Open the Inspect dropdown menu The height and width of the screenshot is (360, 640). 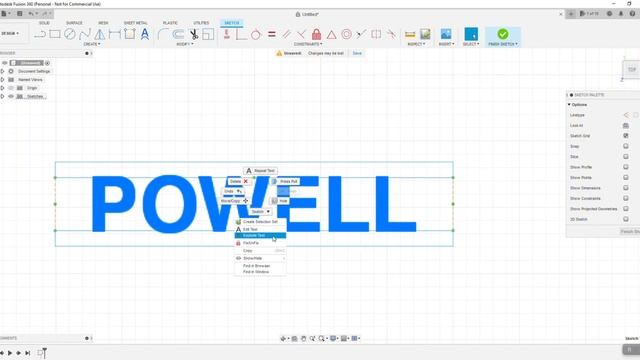(416, 44)
